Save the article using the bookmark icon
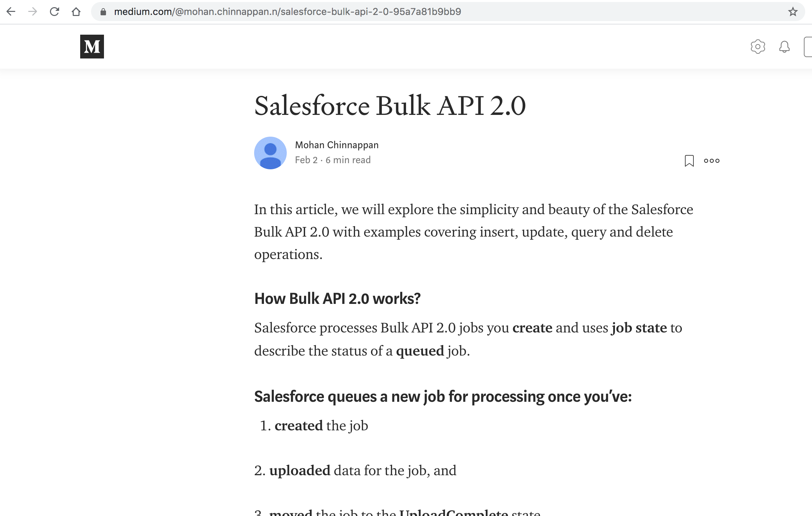 [689, 160]
